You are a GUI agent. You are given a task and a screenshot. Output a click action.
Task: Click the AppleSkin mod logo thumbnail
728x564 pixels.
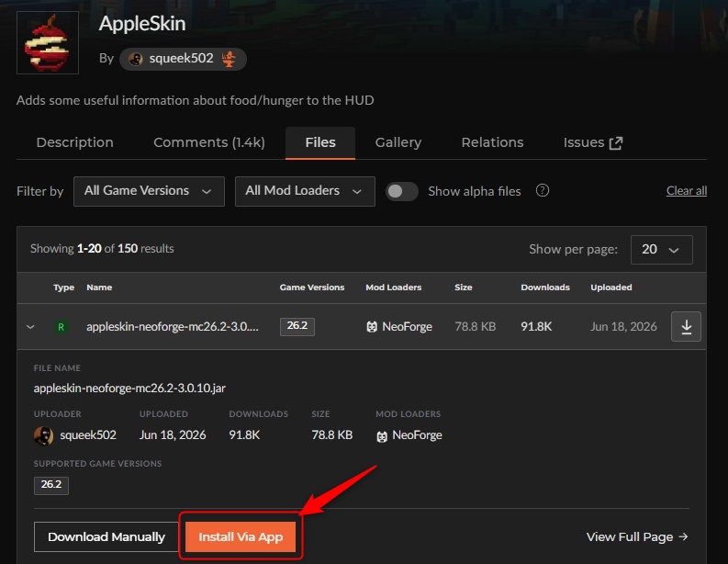(x=48, y=43)
